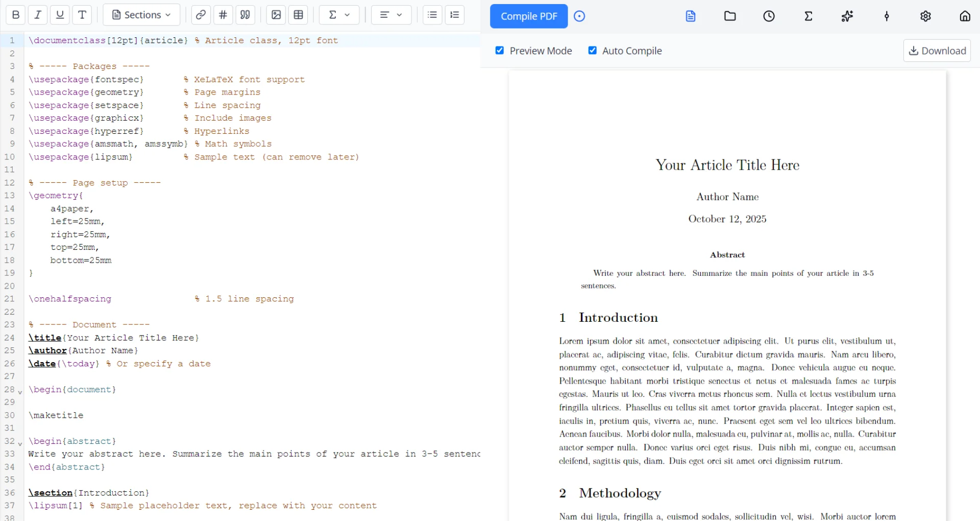This screenshot has width=980, height=521.
Task: Collapse the \begin{document} fold arrow
Action: [20, 392]
